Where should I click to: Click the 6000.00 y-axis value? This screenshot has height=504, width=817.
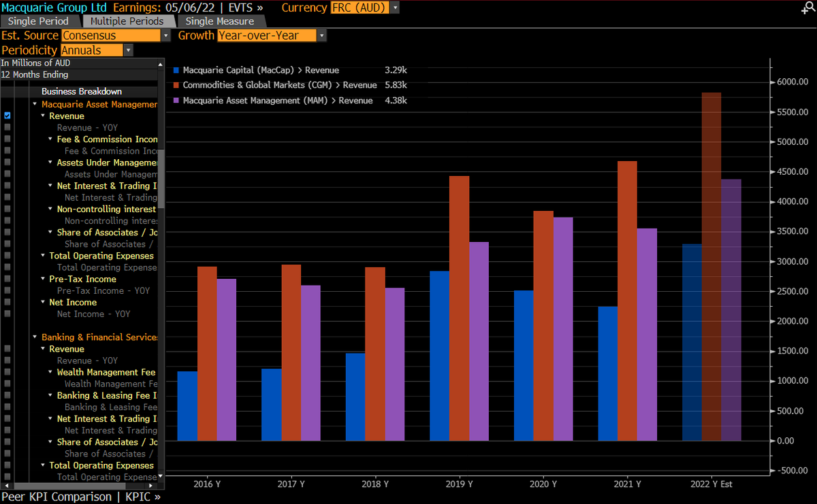tap(792, 82)
